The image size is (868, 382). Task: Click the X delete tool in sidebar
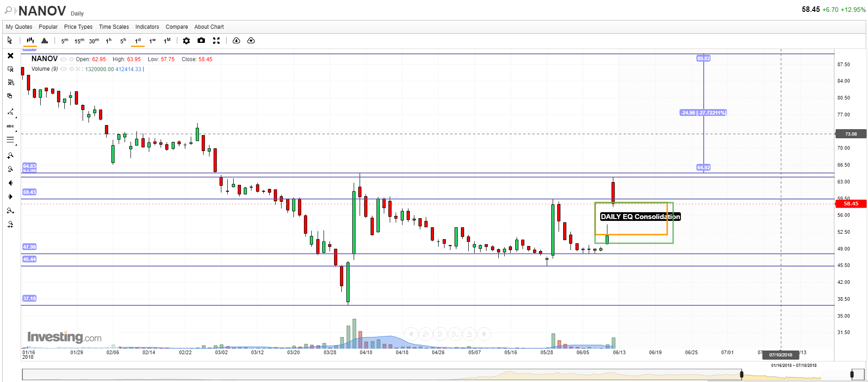(x=10, y=56)
